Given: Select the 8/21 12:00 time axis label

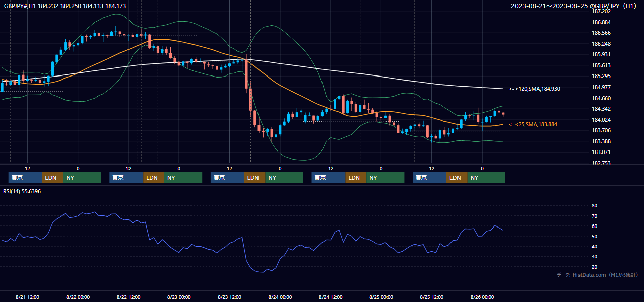Looking at the screenshot, I should pyautogui.click(x=27, y=297).
